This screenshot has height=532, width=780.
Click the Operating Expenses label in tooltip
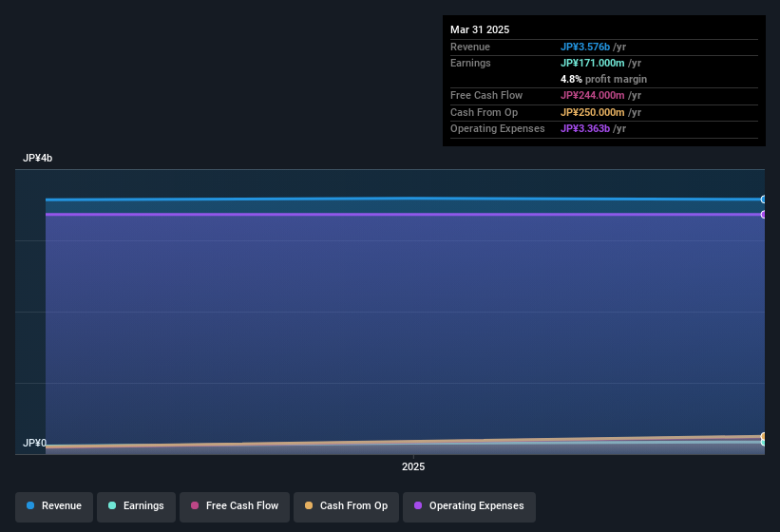pyautogui.click(x=498, y=128)
